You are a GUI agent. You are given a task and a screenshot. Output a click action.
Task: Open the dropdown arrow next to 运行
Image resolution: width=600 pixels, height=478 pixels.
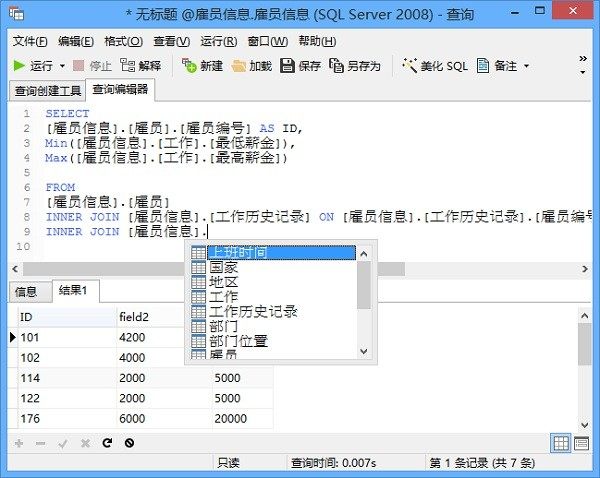tap(62, 66)
